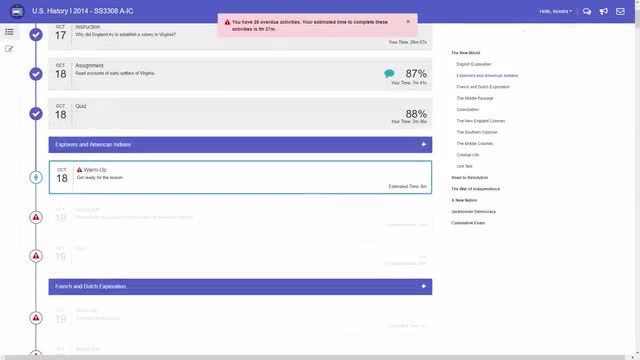Click the course list sidebar icon
This screenshot has width=640, height=360.
click(9, 32)
